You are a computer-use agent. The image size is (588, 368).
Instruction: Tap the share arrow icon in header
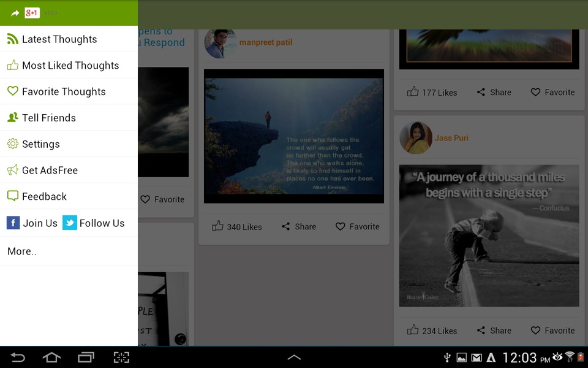(x=15, y=13)
